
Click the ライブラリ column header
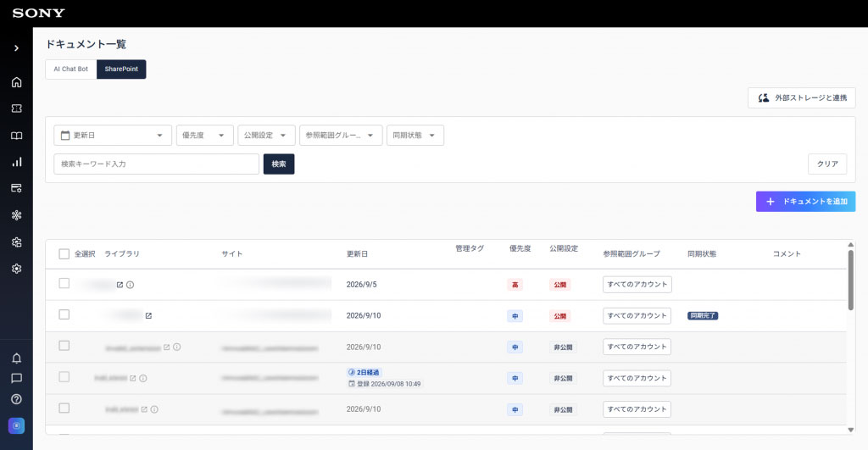coord(122,254)
